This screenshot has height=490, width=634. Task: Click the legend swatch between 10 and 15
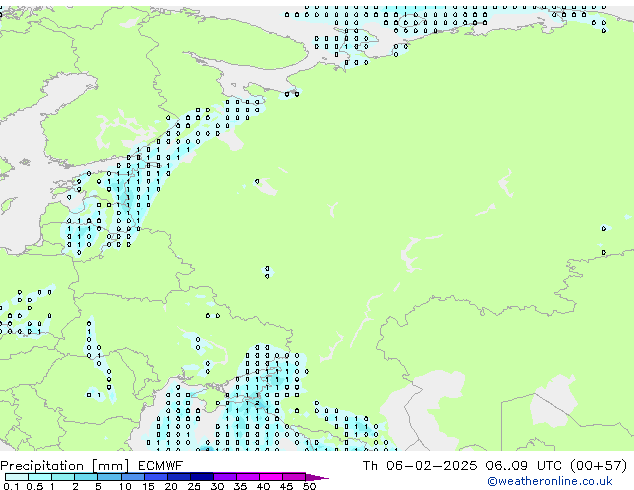133,477
